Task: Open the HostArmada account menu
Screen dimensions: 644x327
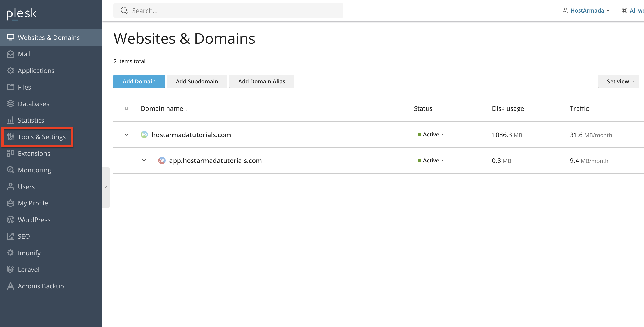Action: (586, 10)
